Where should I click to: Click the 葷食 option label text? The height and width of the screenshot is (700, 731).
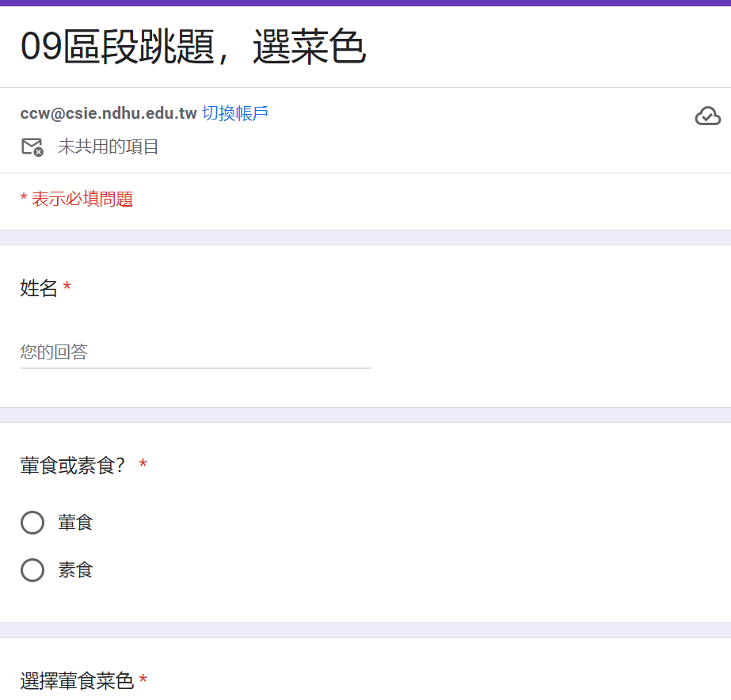[75, 523]
